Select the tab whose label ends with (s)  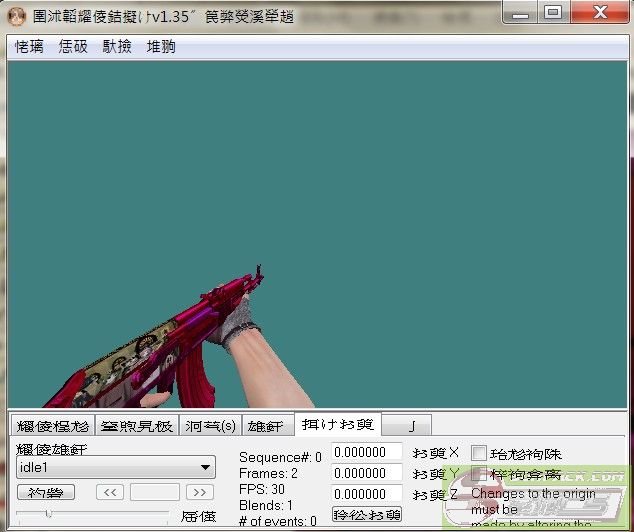tap(210, 425)
